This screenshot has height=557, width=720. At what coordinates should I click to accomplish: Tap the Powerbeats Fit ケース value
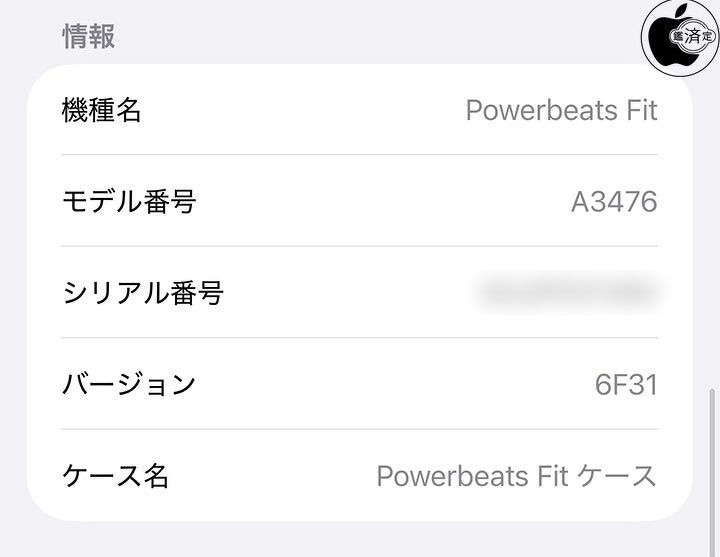click(x=516, y=476)
